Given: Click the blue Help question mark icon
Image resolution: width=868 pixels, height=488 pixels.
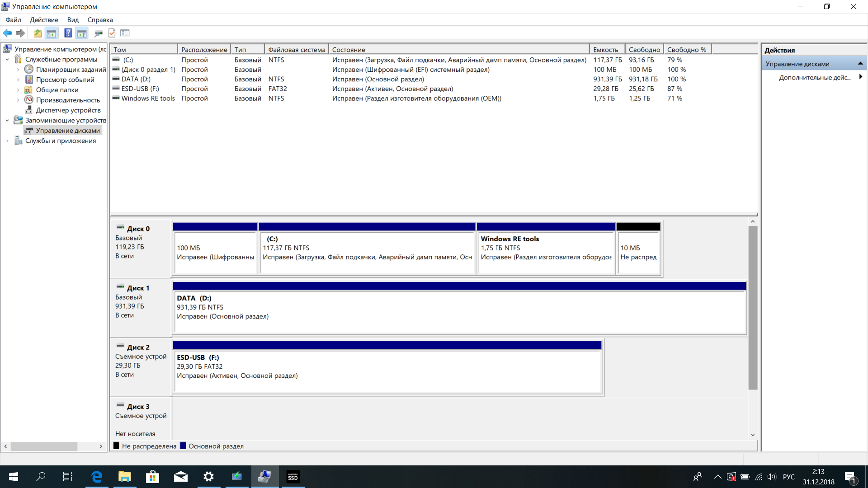Looking at the screenshot, I should point(68,33).
